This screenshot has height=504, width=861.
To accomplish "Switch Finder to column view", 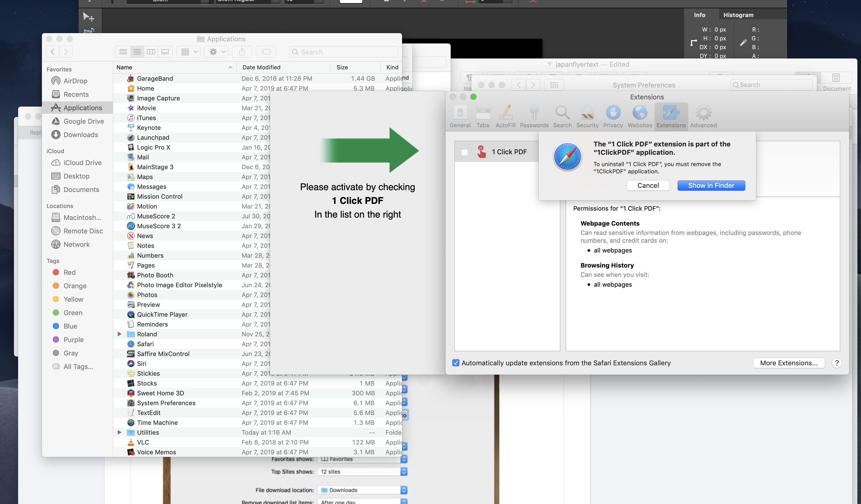I will coord(151,51).
